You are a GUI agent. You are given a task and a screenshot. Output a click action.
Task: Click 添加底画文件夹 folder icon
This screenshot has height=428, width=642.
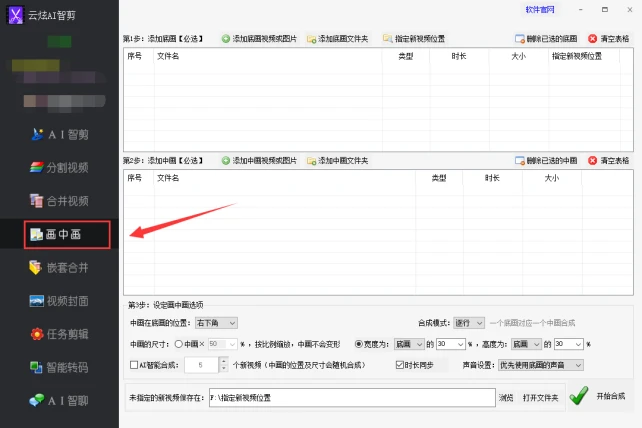pyautogui.click(x=312, y=39)
